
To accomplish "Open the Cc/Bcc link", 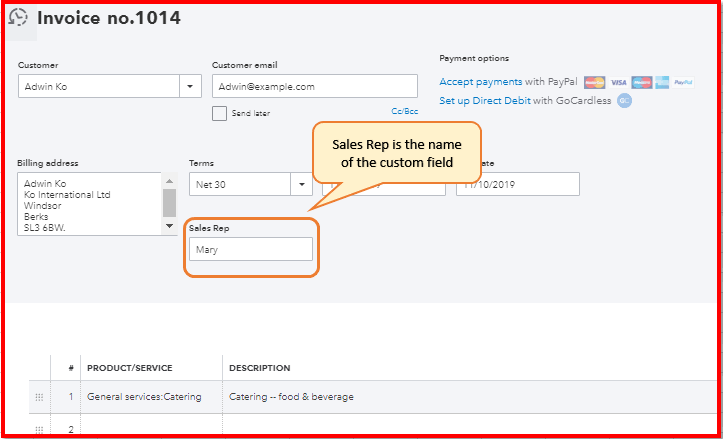I will tap(404, 111).
